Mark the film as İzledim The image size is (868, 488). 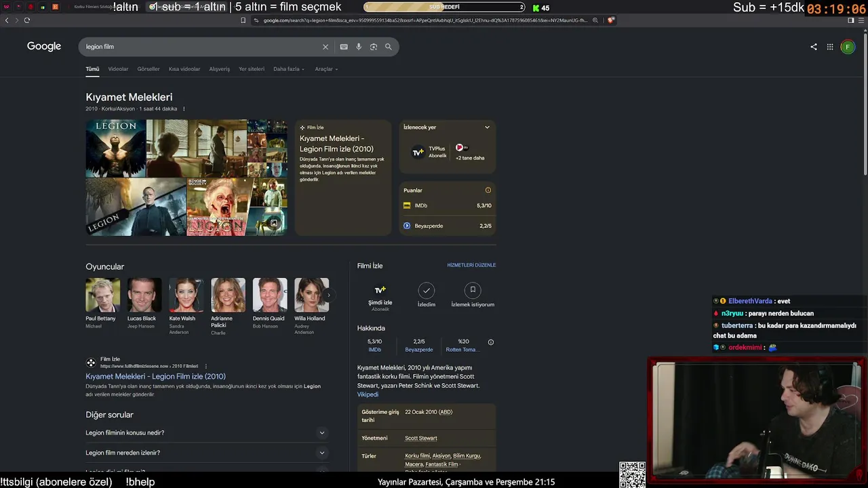coord(427,296)
